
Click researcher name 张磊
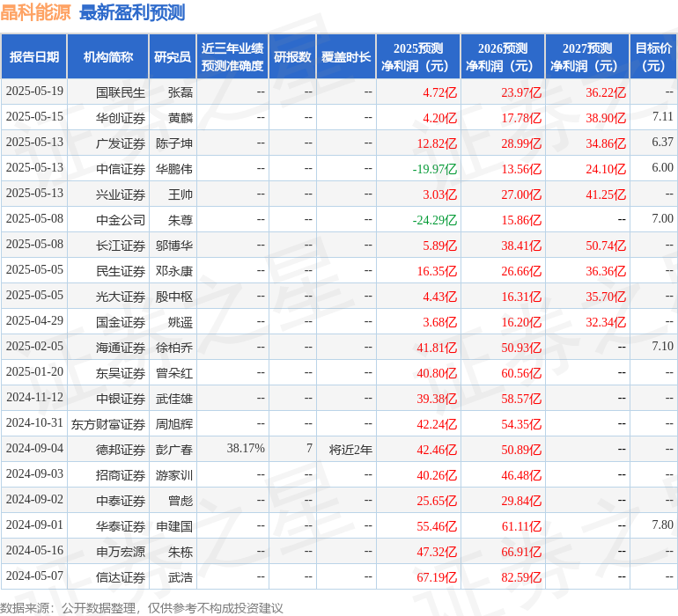(x=181, y=92)
